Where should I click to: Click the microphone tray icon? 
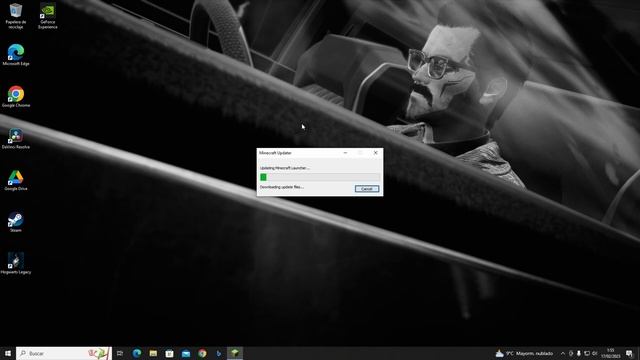pos(578,353)
